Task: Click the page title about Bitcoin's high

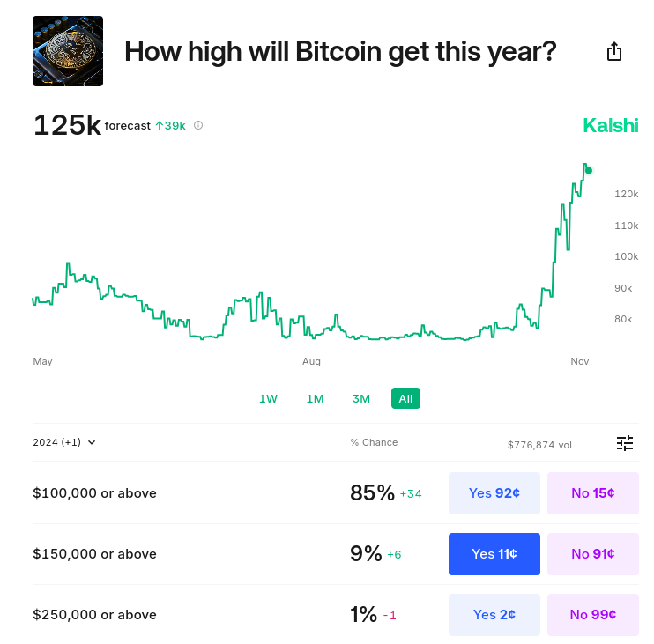Action: (340, 51)
